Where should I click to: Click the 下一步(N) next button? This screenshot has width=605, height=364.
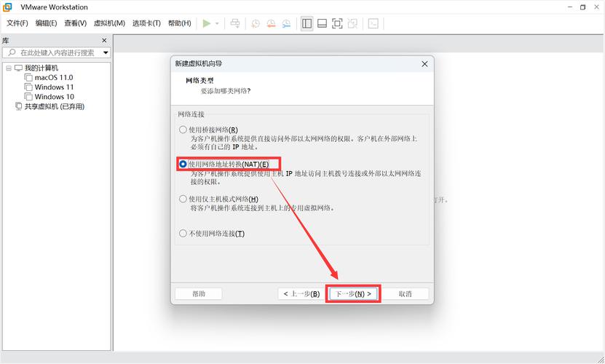click(x=353, y=293)
